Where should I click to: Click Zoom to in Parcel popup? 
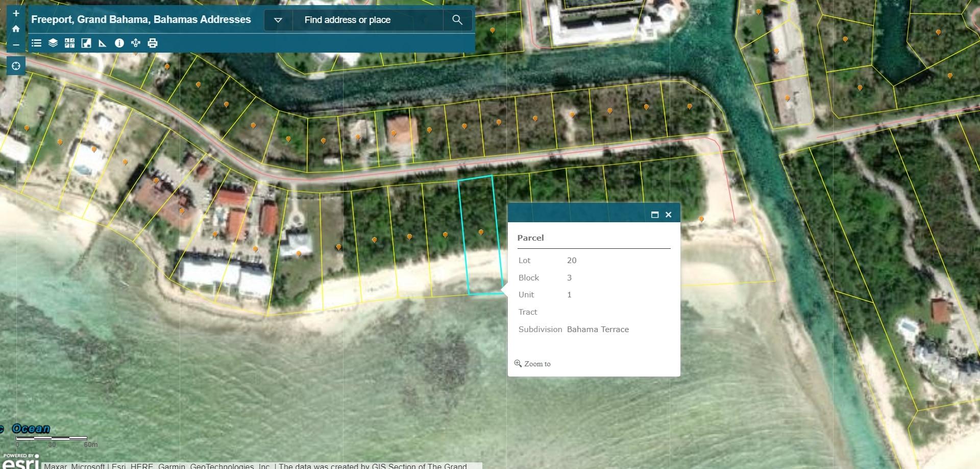coord(533,364)
